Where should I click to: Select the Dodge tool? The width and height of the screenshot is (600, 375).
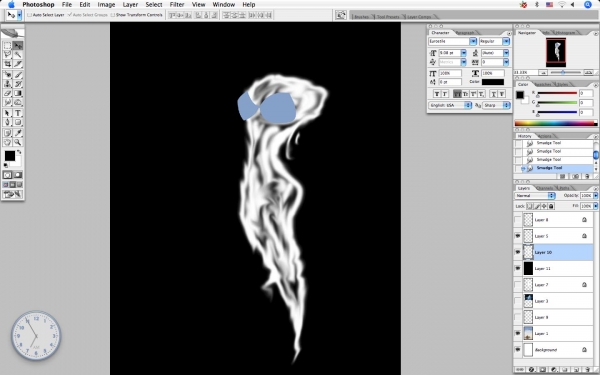click(x=18, y=102)
